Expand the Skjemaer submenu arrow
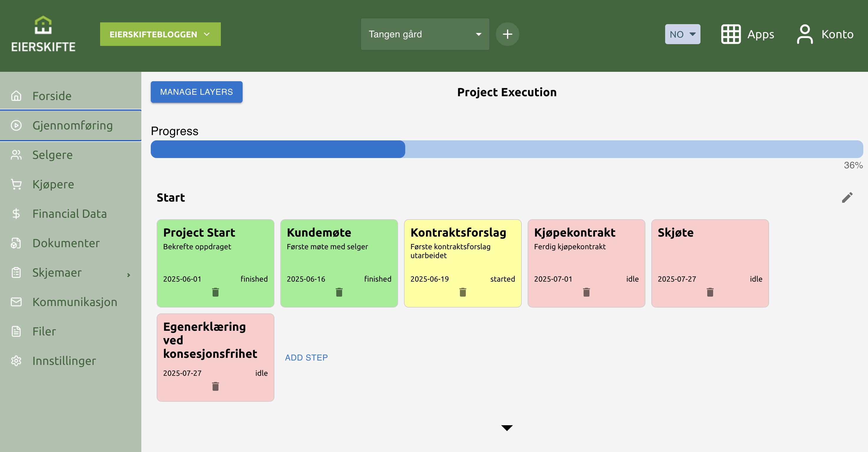This screenshot has height=452, width=868. (129, 275)
